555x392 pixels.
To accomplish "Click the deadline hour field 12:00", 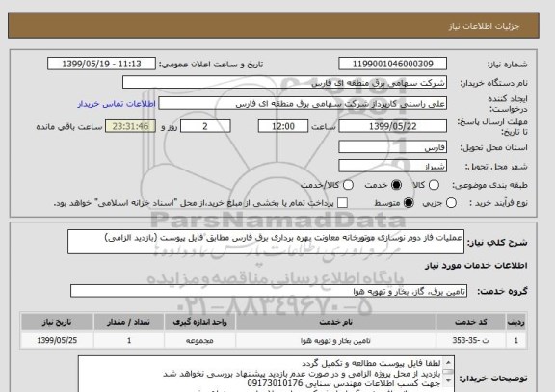I will [283, 126].
